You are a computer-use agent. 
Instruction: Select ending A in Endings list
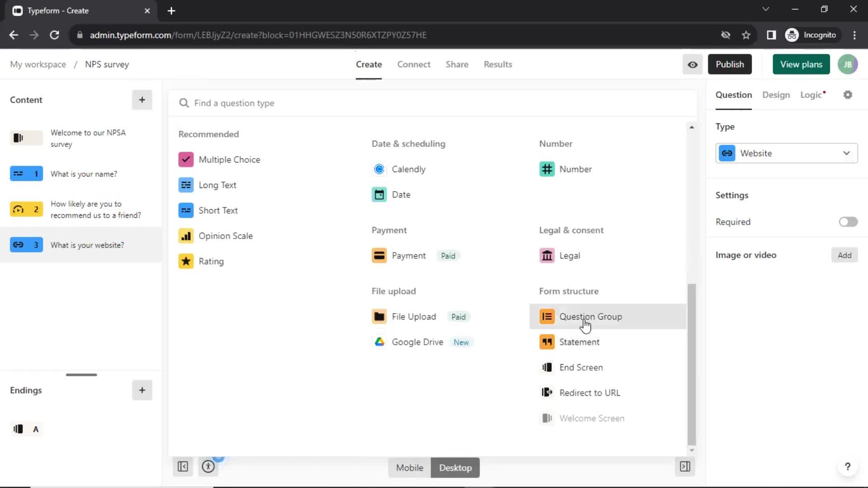(x=26, y=429)
